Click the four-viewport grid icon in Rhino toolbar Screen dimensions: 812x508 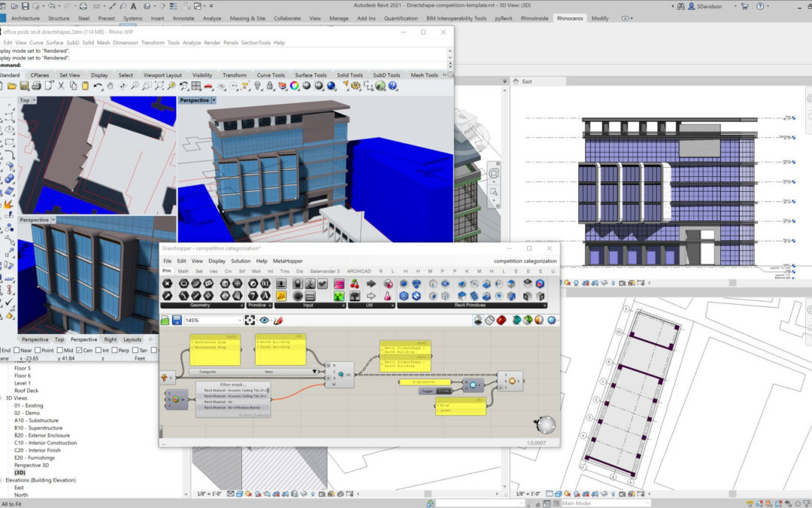[196, 86]
